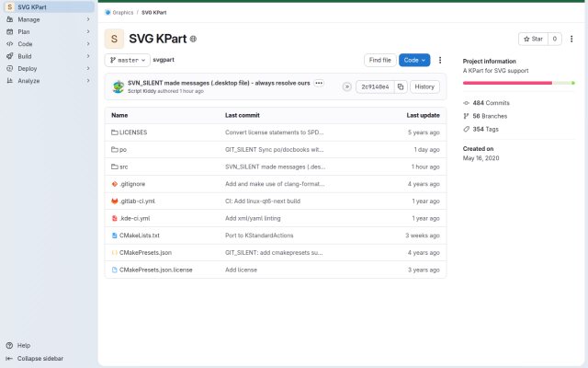Click the Code brackets icon in sidebar
The width and height of the screenshot is (588, 368).
pyautogui.click(x=10, y=44)
